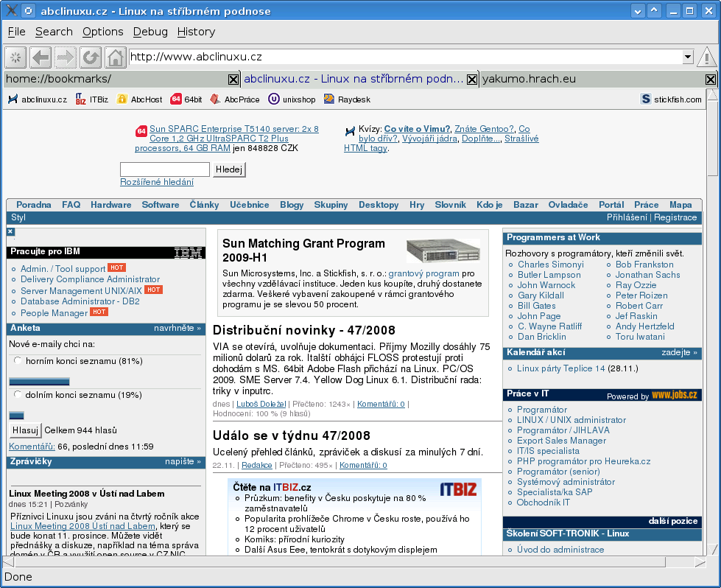Open the History menu
The width and height of the screenshot is (721, 588).
[x=196, y=32]
